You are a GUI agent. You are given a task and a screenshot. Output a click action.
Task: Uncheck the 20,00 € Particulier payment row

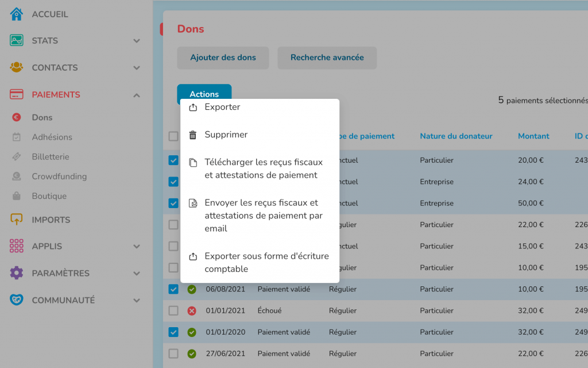173,160
